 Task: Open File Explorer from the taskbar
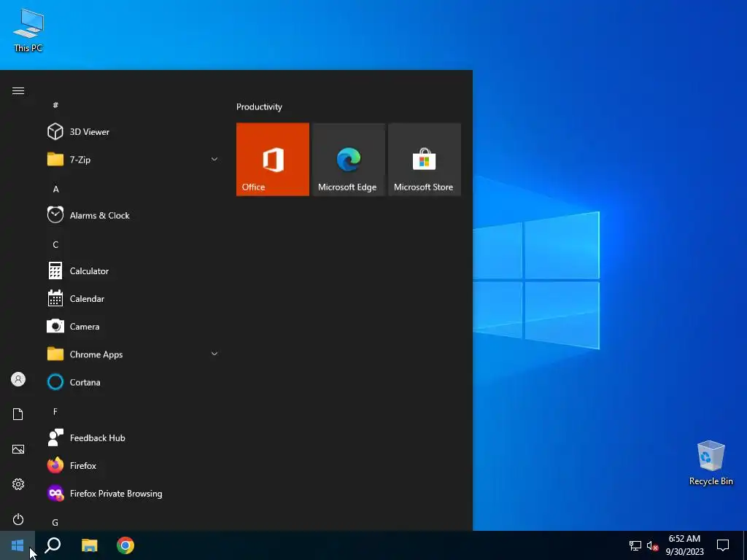[89, 545]
